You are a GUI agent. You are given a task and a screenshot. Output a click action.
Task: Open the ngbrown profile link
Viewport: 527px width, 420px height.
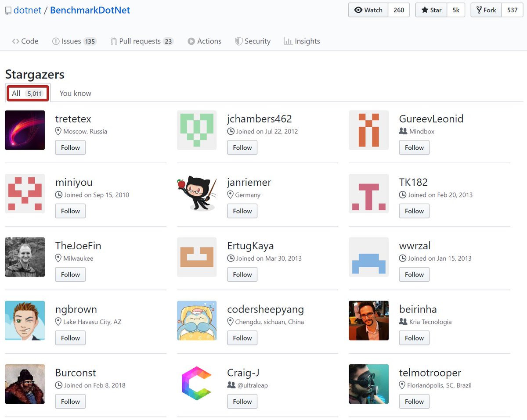coord(76,309)
